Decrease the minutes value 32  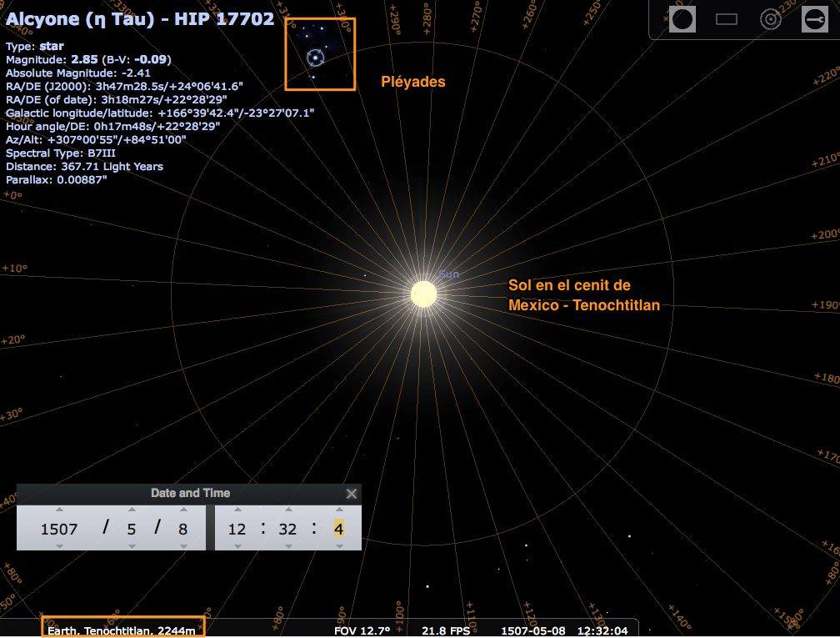coord(288,546)
